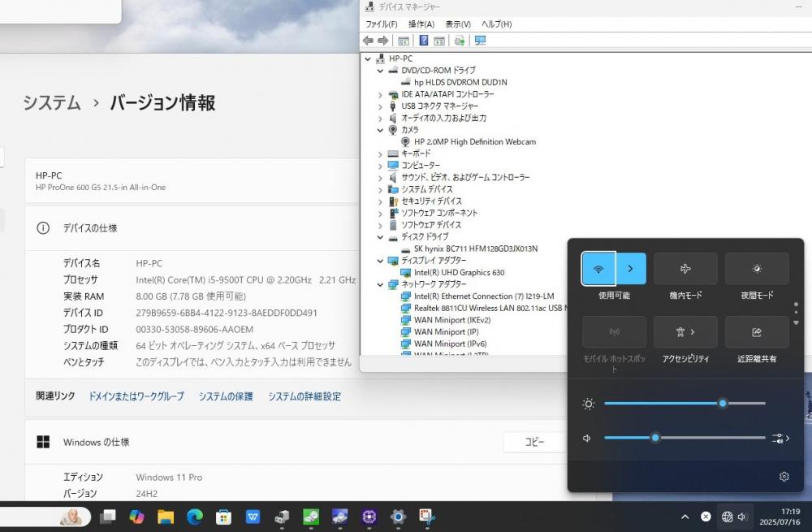Click the コピー button in Windows の仕様
The width and height of the screenshot is (812, 532).
pyautogui.click(x=534, y=442)
